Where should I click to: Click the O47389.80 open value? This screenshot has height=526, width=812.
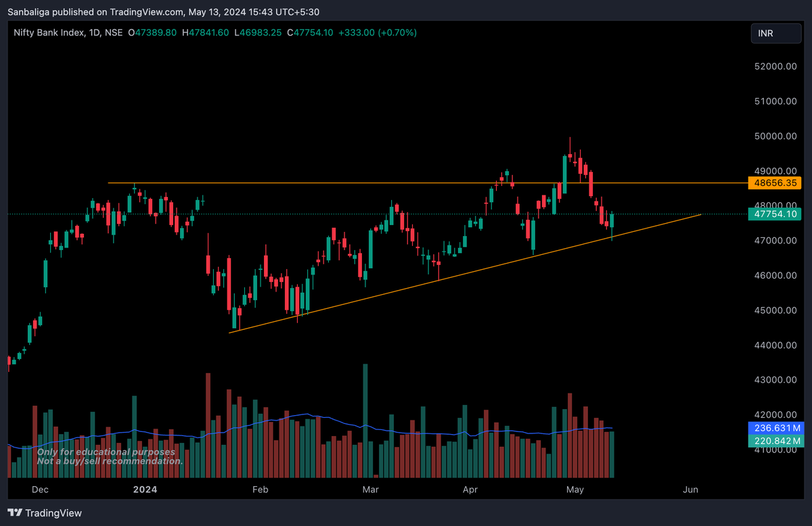[x=154, y=32]
